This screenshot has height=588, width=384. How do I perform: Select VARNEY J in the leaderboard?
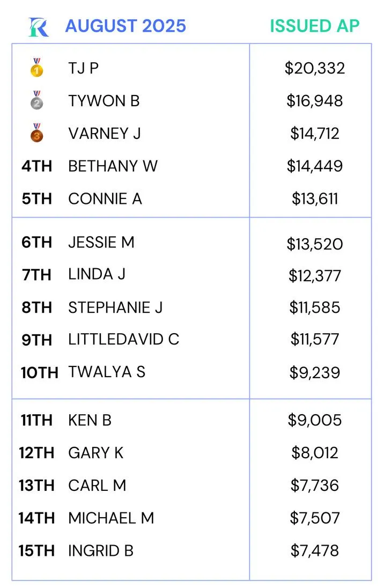pos(105,134)
